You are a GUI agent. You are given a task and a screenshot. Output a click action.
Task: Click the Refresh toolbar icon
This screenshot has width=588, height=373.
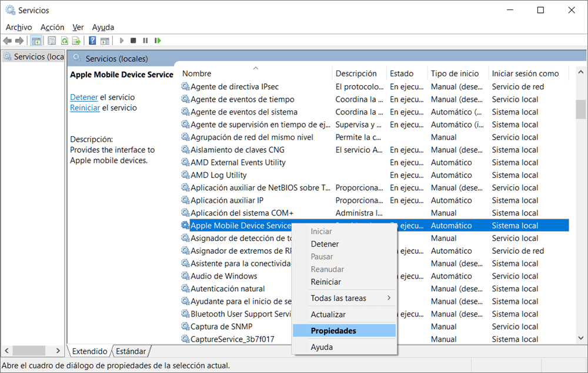(x=65, y=41)
